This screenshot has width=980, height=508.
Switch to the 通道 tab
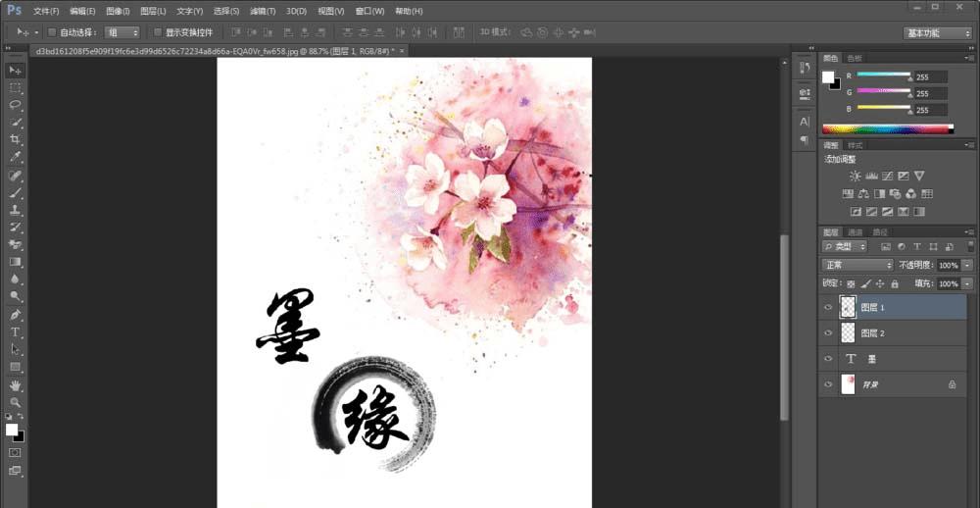click(855, 232)
